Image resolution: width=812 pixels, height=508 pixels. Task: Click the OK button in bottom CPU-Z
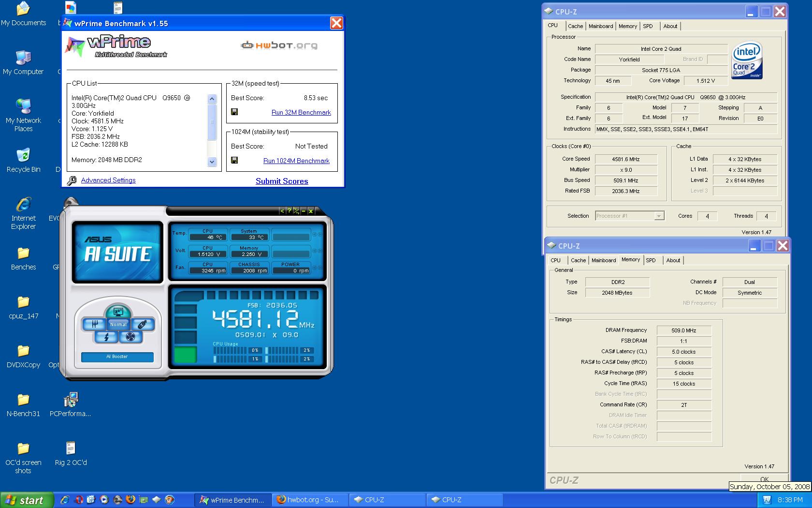(764, 479)
